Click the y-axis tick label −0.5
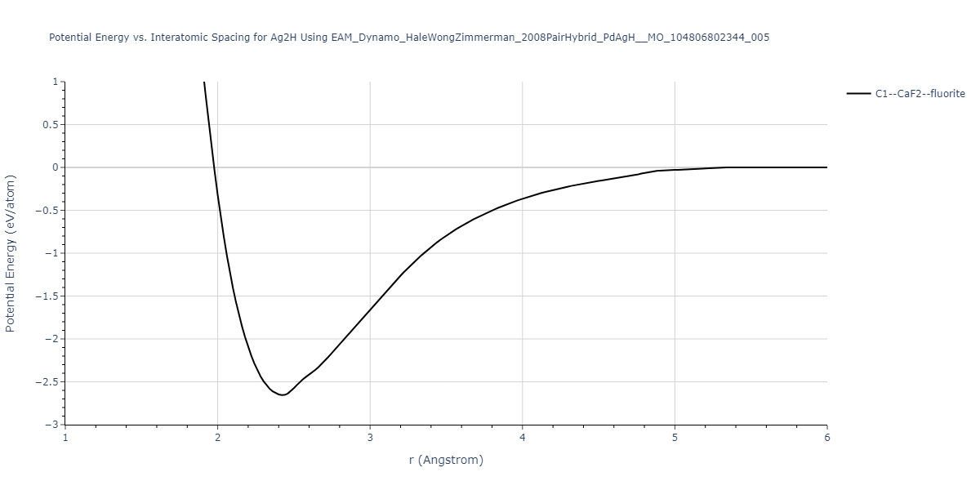This screenshot has height=490, width=980. (47, 211)
